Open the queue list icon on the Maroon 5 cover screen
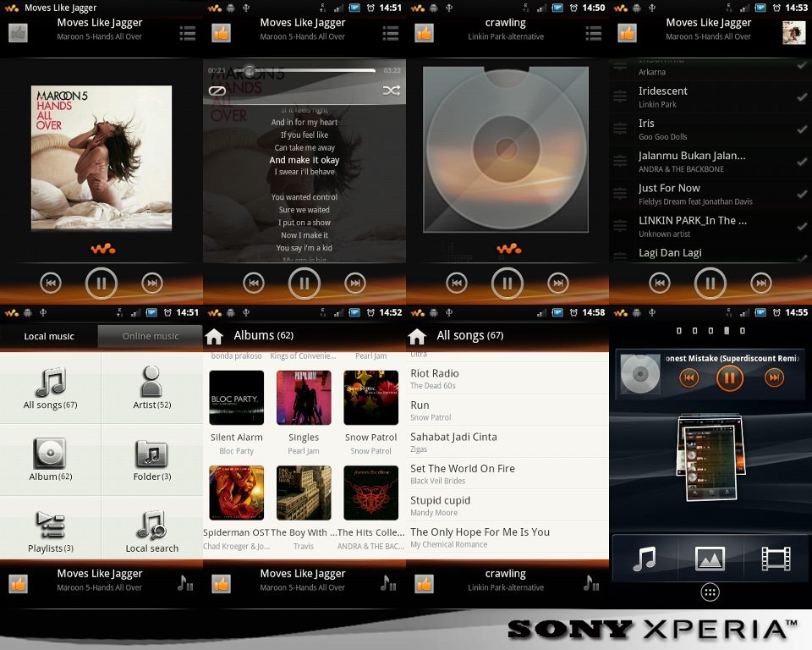This screenshot has height=650, width=812. click(188, 33)
